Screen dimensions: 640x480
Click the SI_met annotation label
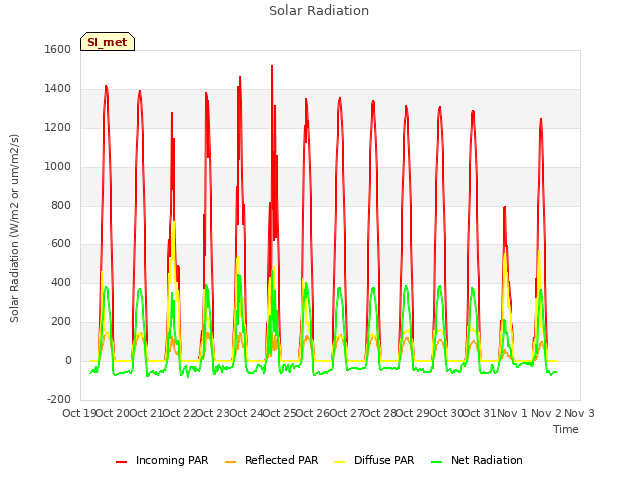(107, 42)
